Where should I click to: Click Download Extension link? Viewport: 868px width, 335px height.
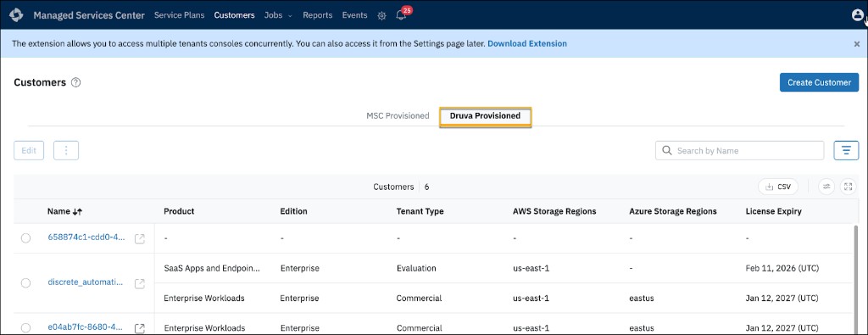[527, 43]
